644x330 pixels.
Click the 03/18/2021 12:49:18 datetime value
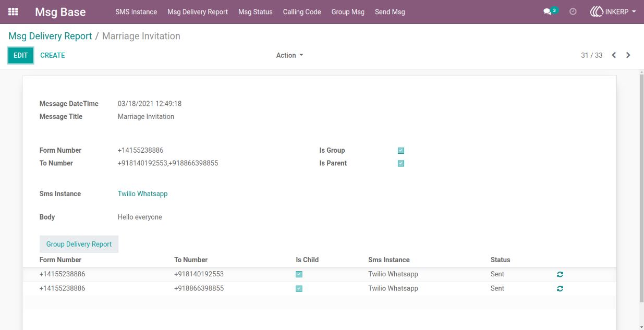(x=150, y=104)
